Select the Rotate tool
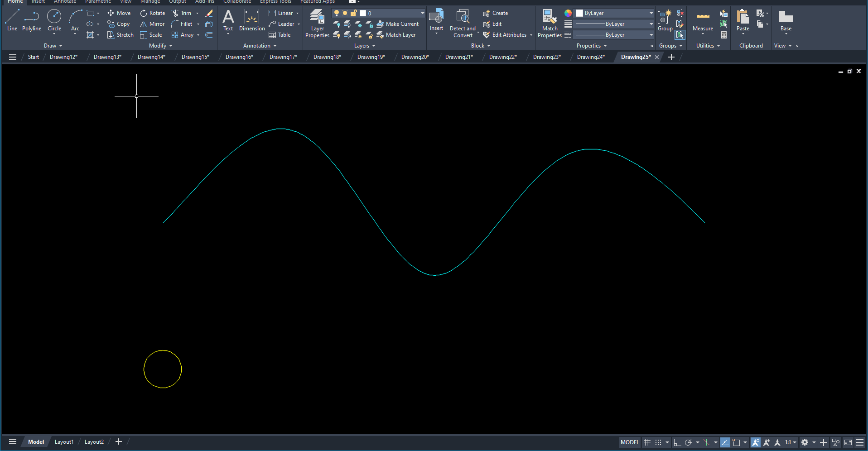This screenshot has height=451, width=868. click(153, 13)
